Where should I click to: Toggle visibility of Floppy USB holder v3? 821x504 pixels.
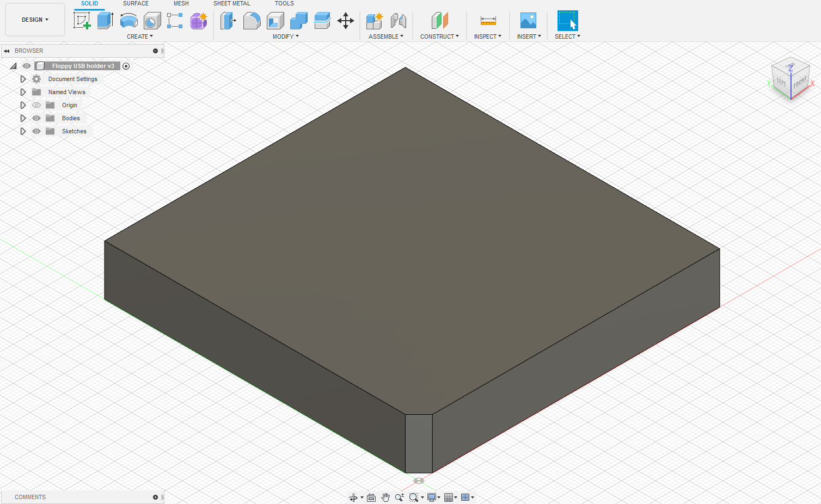click(26, 66)
